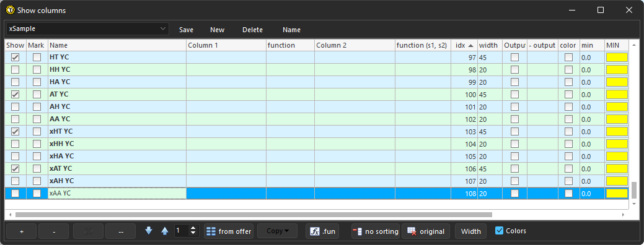644x245 pixels.
Task: Select the 'xAA YC' name cell
Action: pos(117,194)
